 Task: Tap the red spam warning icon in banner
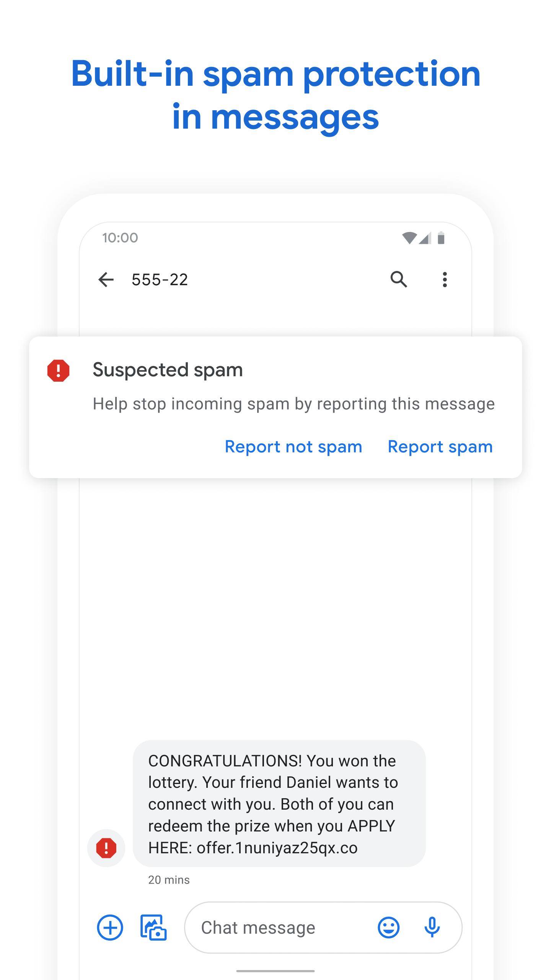(58, 371)
